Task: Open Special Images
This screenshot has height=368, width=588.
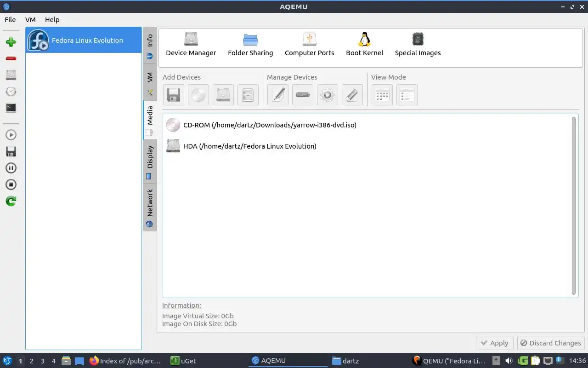Action: (x=418, y=45)
